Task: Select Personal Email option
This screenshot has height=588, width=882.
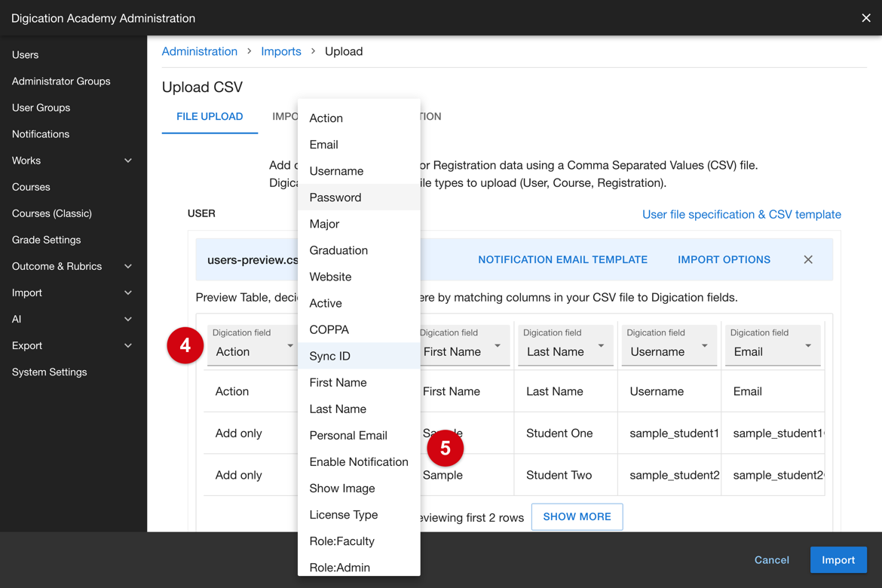Action: 359,436
